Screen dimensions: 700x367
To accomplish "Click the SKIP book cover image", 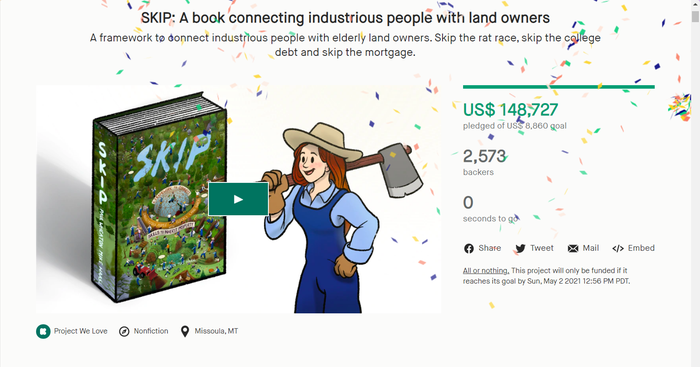I will (x=159, y=197).
